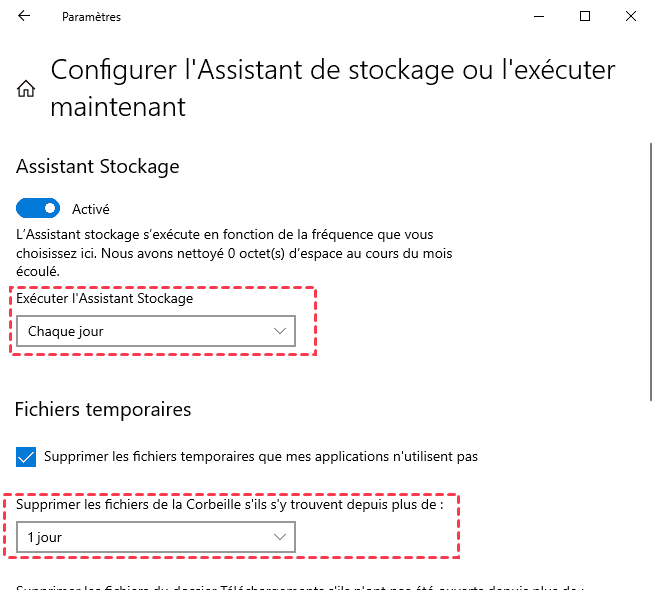Turn off the Assistant Stockage toggle

tap(38, 209)
